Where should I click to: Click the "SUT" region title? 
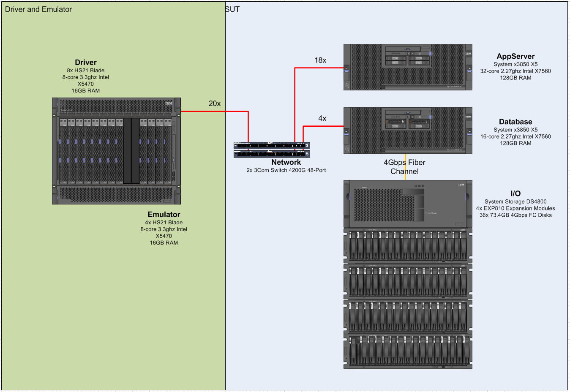point(232,9)
